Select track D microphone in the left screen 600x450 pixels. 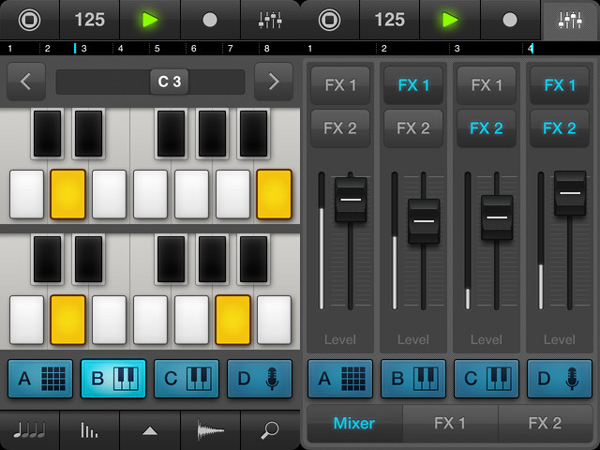click(x=260, y=379)
